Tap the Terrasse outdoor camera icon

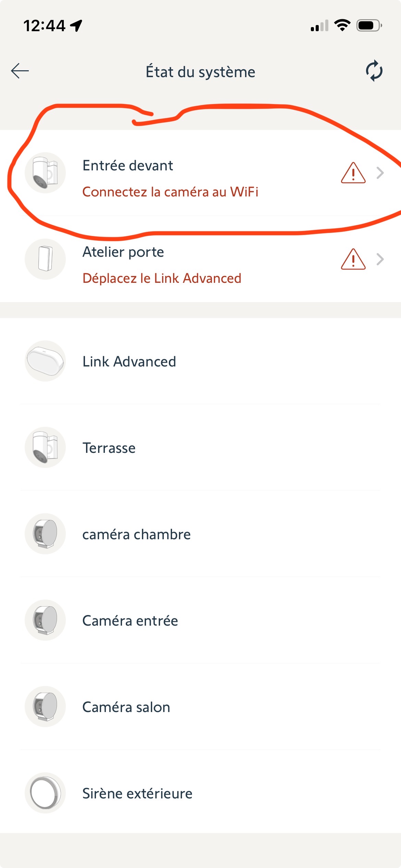point(45,447)
